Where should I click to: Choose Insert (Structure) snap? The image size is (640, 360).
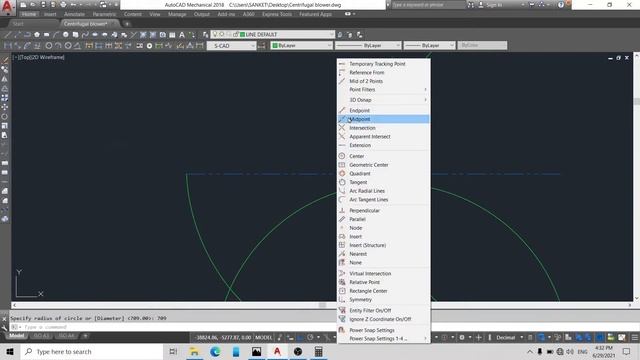point(383,245)
